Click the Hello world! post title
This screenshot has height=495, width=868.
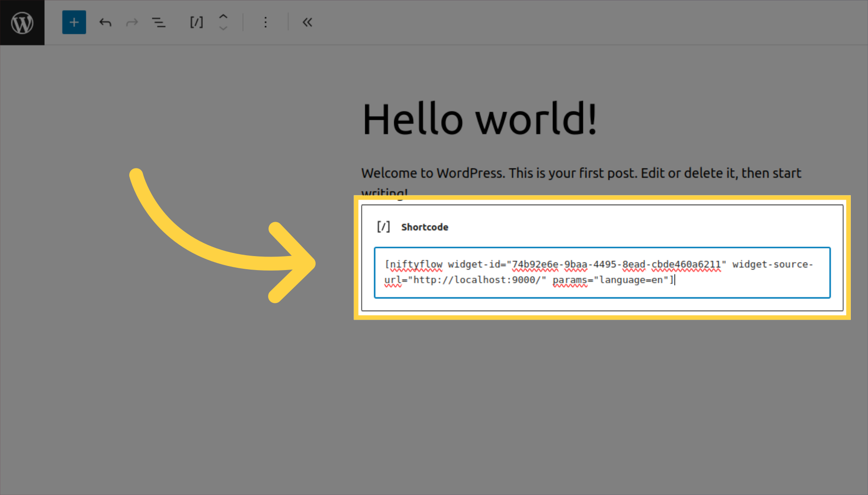click(480, 119)
